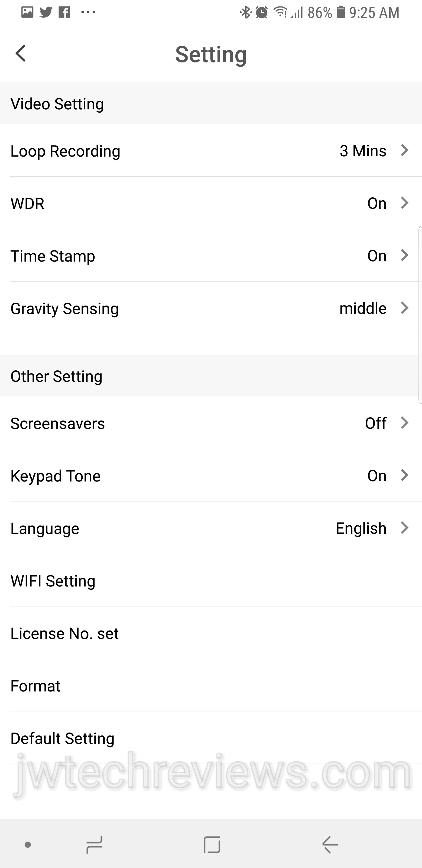Tap the battery icon in status bar
This screenshot has height=868, width=422.
point(341,12)
